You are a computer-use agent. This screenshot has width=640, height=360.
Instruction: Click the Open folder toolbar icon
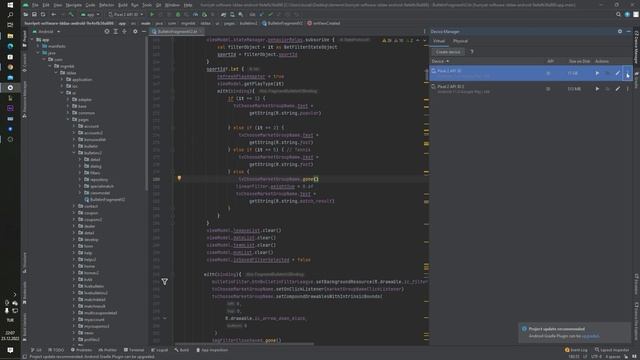tap(26, 14)
